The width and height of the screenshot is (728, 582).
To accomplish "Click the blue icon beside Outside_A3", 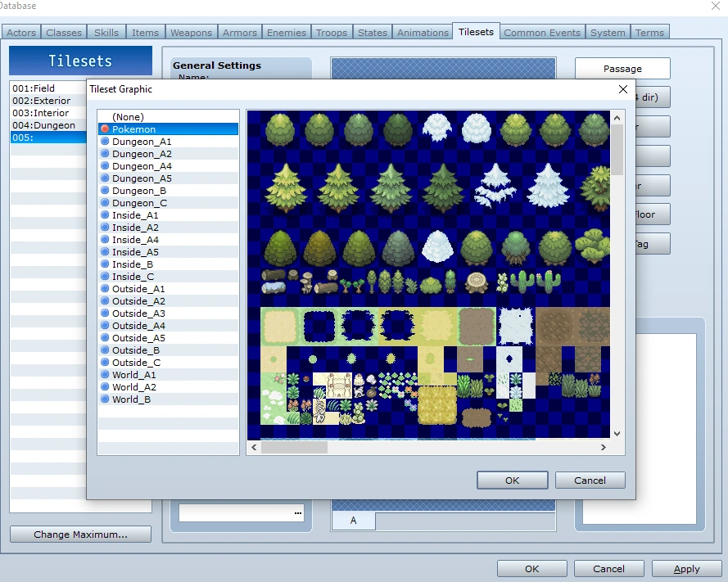I will tap(105, 314).
